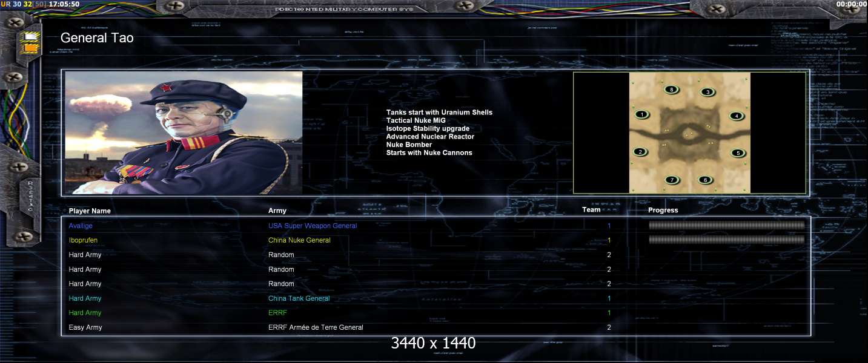
Task: Click the green ERRF army entry
Action: coord(277,313)
